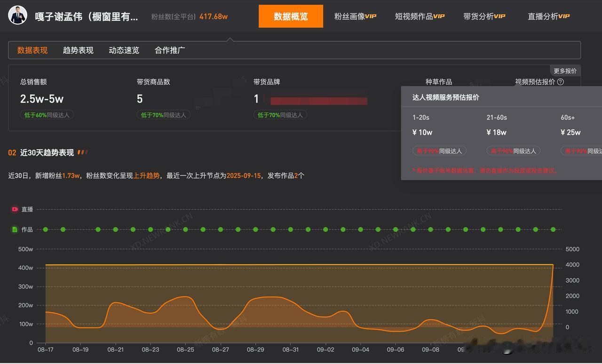Open the 动态速览 sub-tab
This screenshot has height=364, width=602.
(x=124, y=50)
